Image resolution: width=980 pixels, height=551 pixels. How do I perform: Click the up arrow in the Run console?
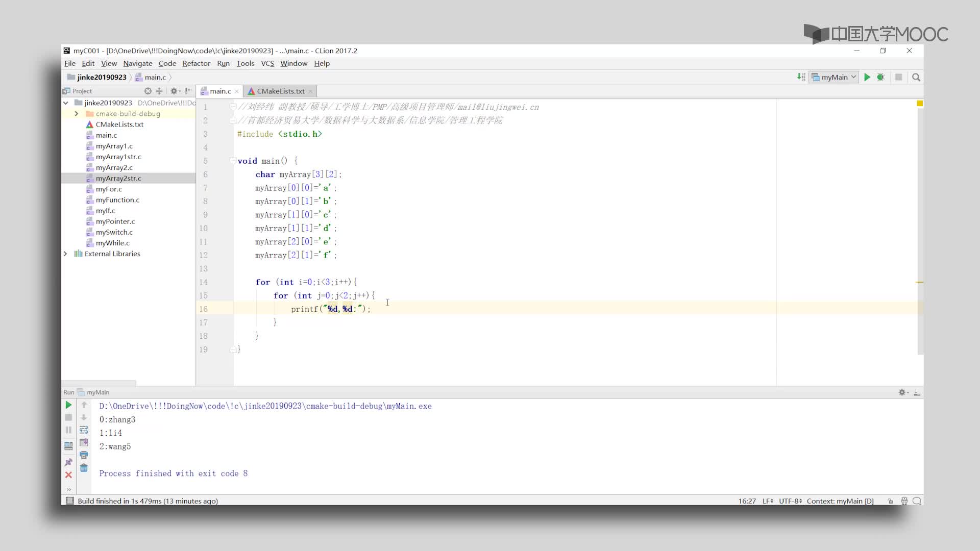[x=84, y=405]
